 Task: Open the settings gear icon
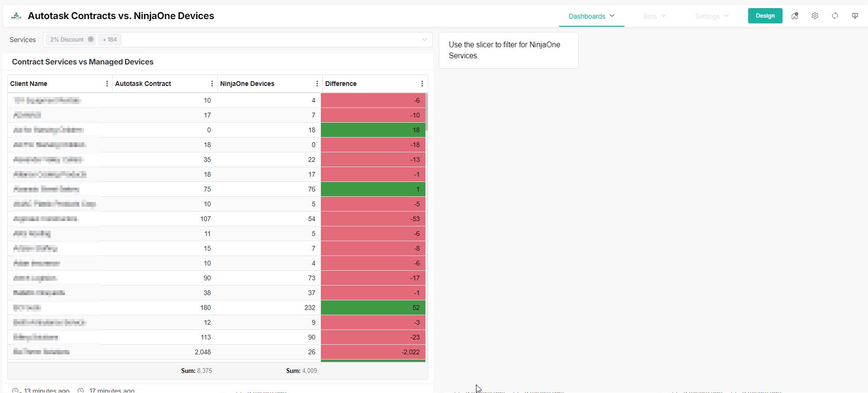tap(815, 16)
